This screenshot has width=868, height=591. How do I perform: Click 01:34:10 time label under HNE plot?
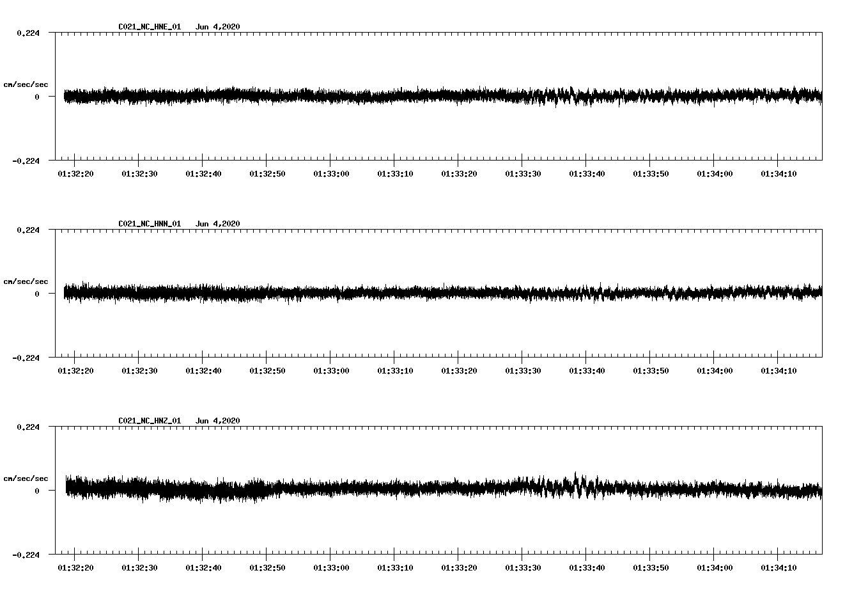(x=779, y=174)
